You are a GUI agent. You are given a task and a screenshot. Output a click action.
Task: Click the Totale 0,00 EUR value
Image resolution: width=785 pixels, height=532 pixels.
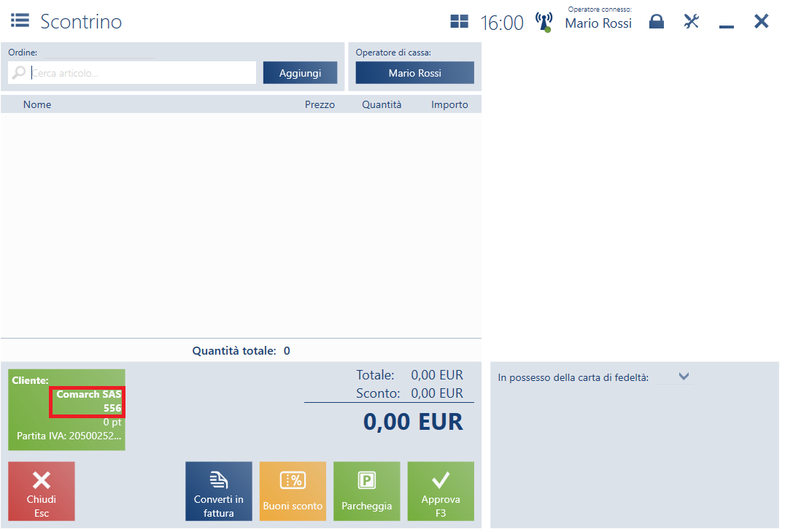pyautogui.click(x=437, y=374)
